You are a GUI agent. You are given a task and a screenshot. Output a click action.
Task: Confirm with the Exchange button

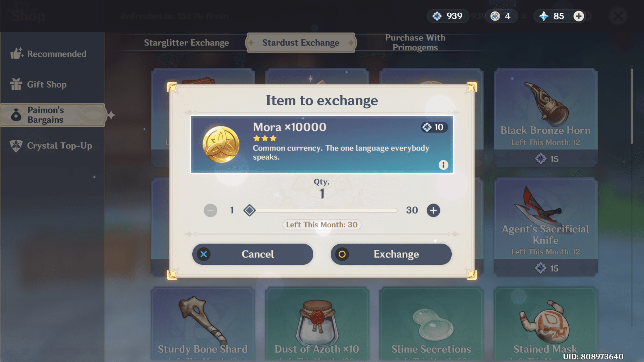[x=391, y=254]
